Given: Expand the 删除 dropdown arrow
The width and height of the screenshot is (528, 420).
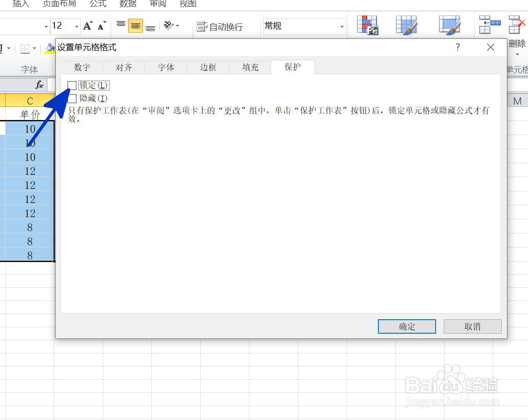Looking at the screenshot, I should (518, 54).
